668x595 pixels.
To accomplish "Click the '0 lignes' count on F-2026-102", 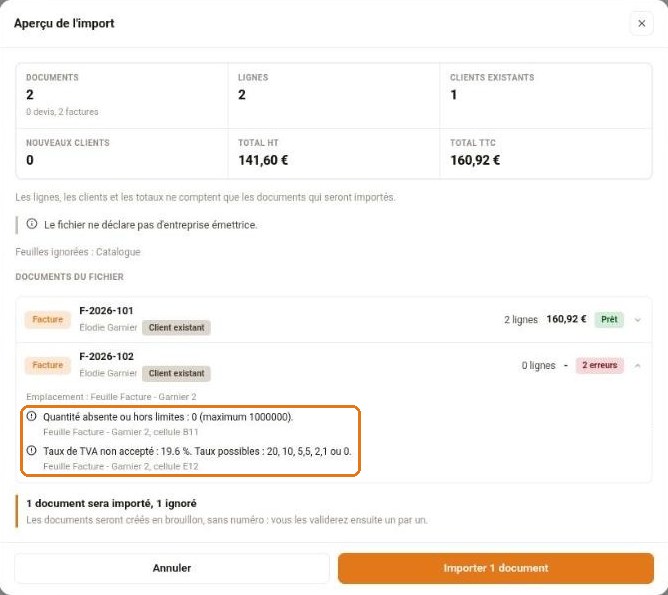I will (x=538, y=365).
